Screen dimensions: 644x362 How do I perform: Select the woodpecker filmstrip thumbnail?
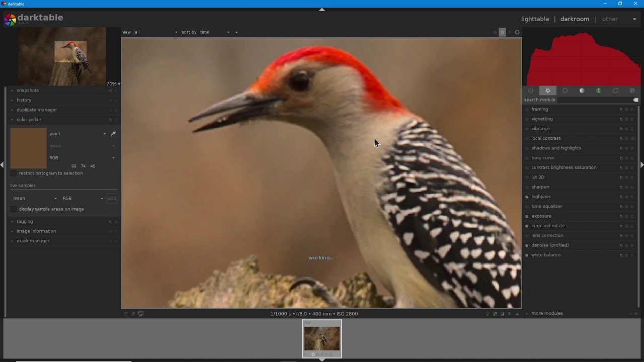point(322,338)
